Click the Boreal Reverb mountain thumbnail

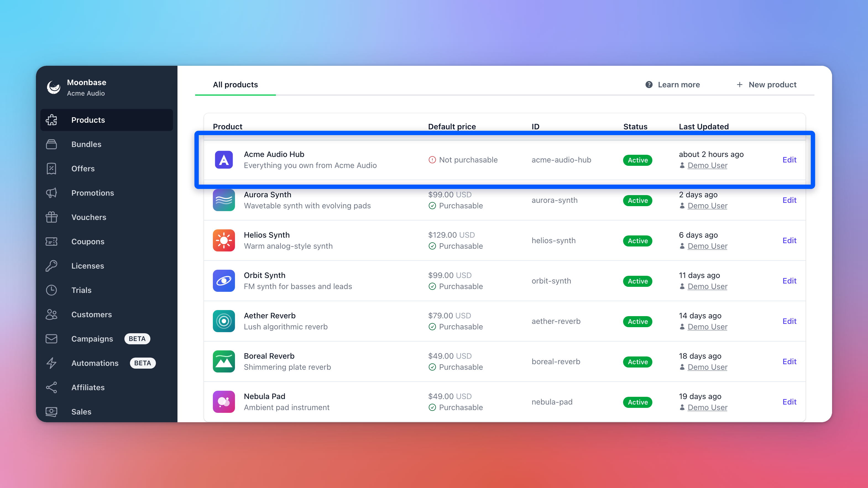pyautogui.click(x=224, y=361)
